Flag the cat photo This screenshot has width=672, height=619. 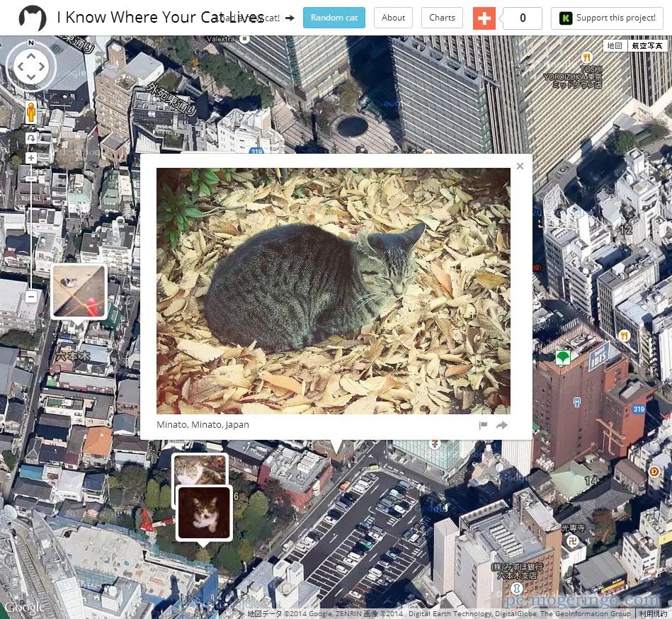point(484,425)
